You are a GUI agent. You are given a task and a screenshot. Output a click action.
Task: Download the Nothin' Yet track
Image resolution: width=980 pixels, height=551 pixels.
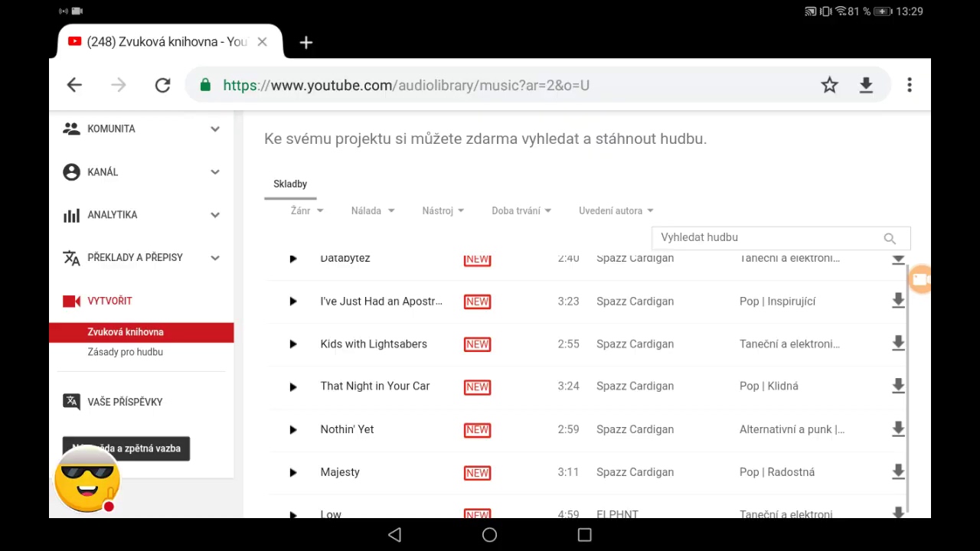[898, 429]
